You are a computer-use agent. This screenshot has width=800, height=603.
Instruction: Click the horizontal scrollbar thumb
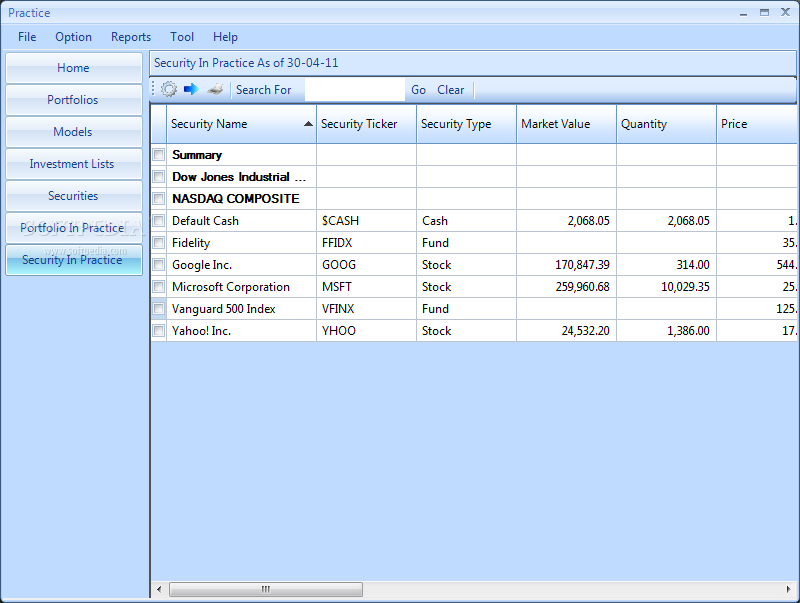tap(266, 589)
